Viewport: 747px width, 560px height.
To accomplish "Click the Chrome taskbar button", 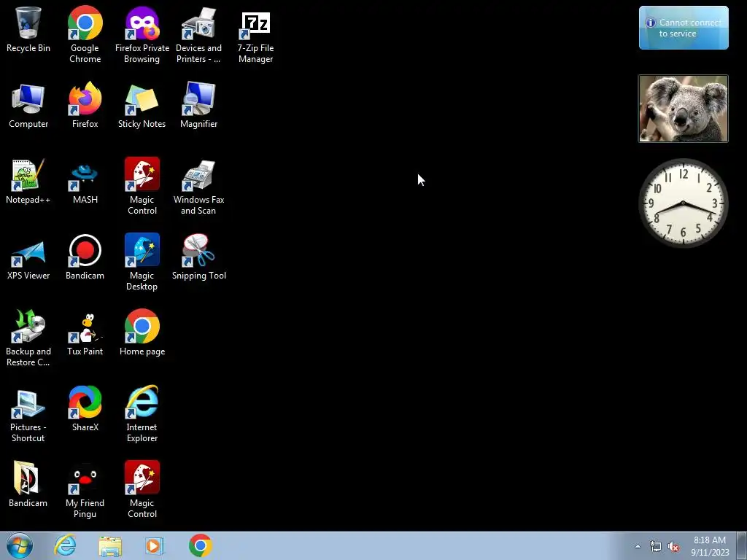I will (200, 545).
